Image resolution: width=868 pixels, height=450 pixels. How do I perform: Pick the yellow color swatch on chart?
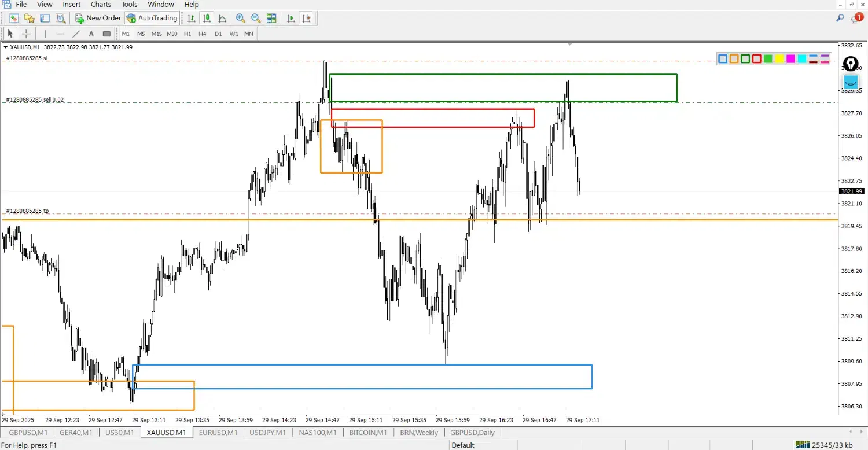(779, 58)
